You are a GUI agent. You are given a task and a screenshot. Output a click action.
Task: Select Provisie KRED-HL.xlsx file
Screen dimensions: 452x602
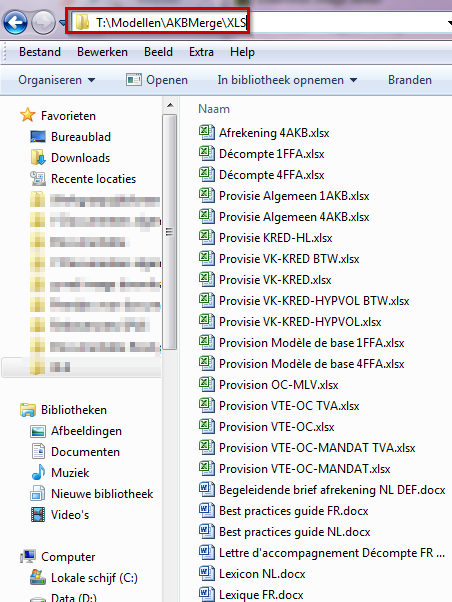coord(265,238)
